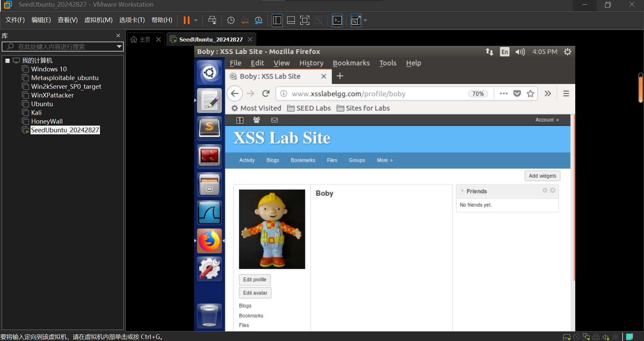Open Ubuntu dash search in launcher
644x341 pixels.
pos(209,72)
